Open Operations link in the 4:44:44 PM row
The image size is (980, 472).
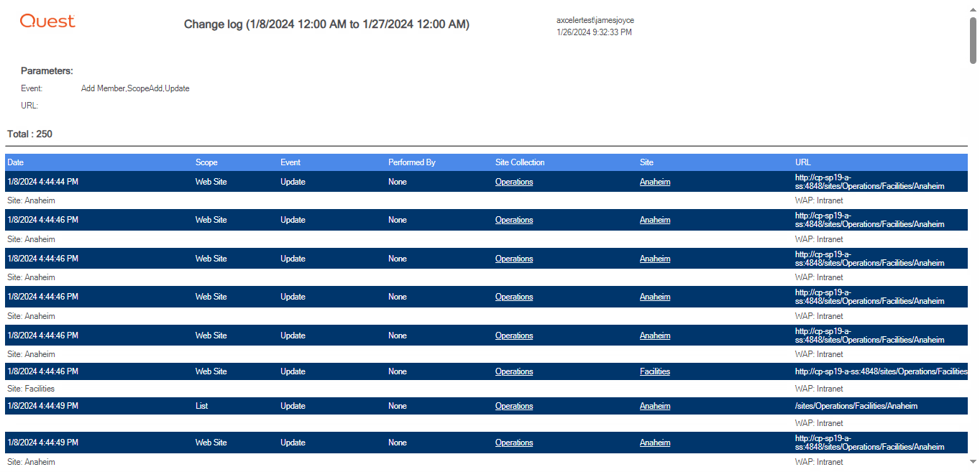(514, 182)
